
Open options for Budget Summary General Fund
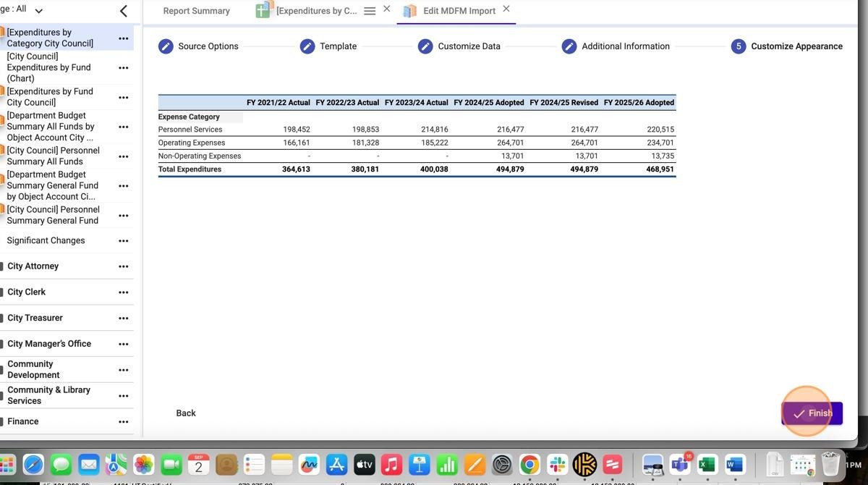pyautogui.click(x=124, y=186)
